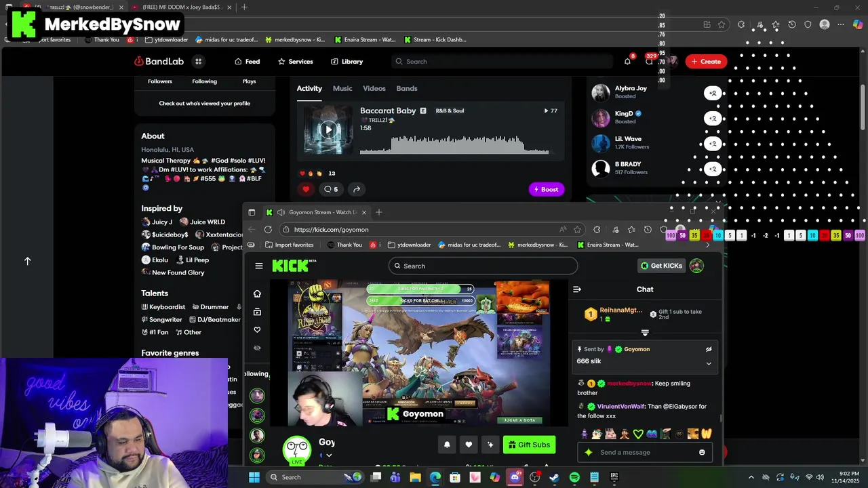Follow LiL Wave with plus button
Image resolution: width=868 pixels, height=488 pixels.
click(x=713, y=143)
